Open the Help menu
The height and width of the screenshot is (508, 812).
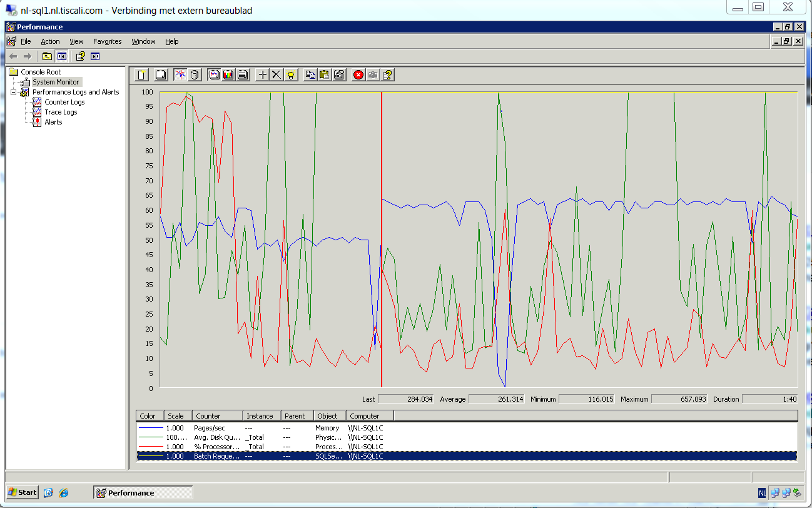coord(172,41)
